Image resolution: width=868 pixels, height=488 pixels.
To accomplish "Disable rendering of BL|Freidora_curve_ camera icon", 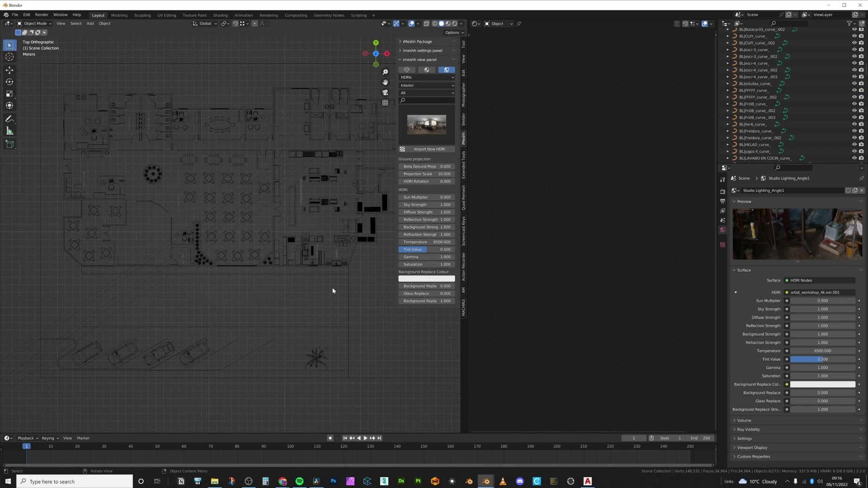I will click(x=861, y=131).
